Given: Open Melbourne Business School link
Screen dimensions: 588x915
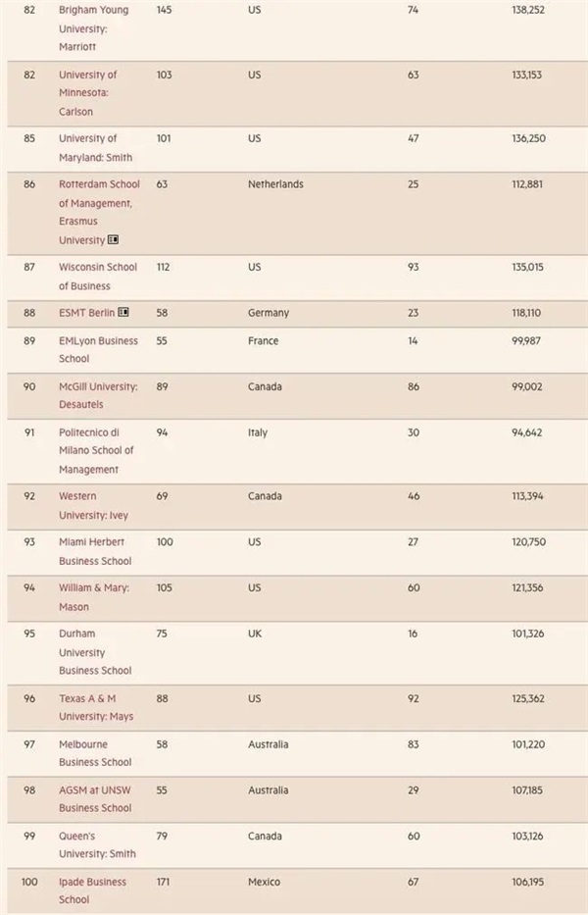Looking at the screenshot, I should 93,753.
